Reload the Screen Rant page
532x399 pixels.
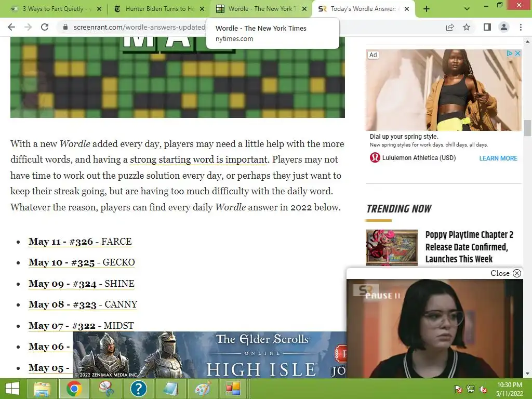point(45,27)
